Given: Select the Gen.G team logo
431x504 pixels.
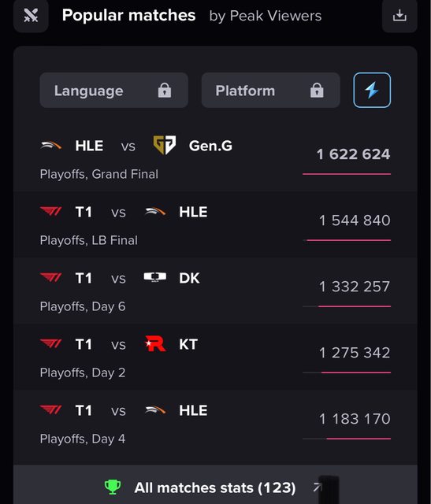Looking at the screenshot, I should tap(165, 145).
